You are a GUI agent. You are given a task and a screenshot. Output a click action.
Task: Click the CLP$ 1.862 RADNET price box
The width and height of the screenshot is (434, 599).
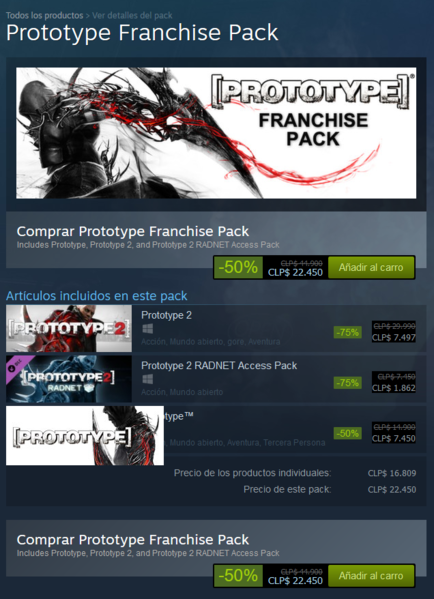pos(394,383)
